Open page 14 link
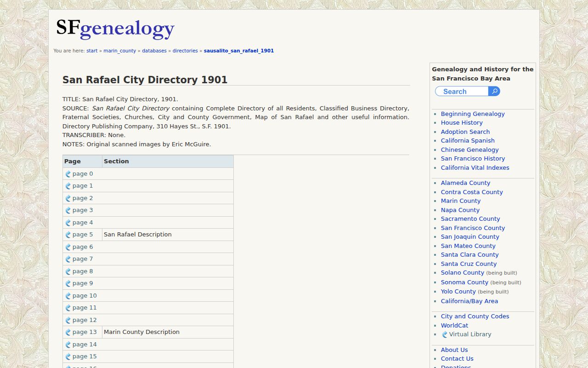This screenshot has height=368, width=588. pyautogui.click(x=85, y=345)
